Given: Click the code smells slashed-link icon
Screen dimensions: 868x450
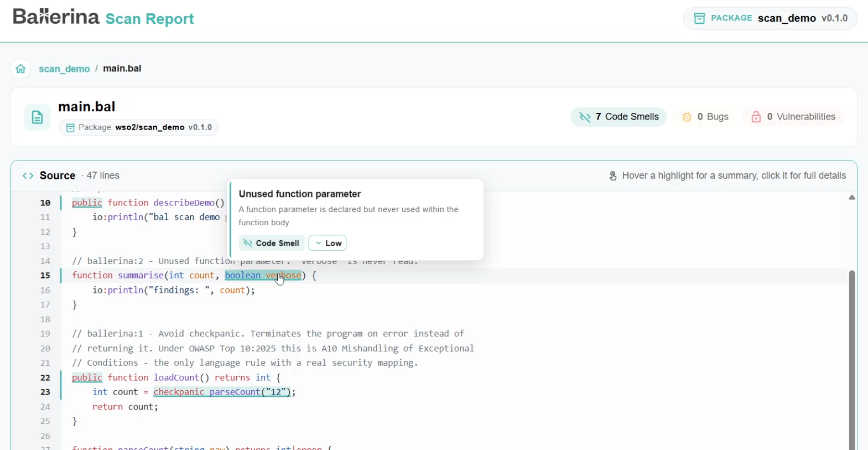Looking at the screenshot, I should (x=585, y=117).
